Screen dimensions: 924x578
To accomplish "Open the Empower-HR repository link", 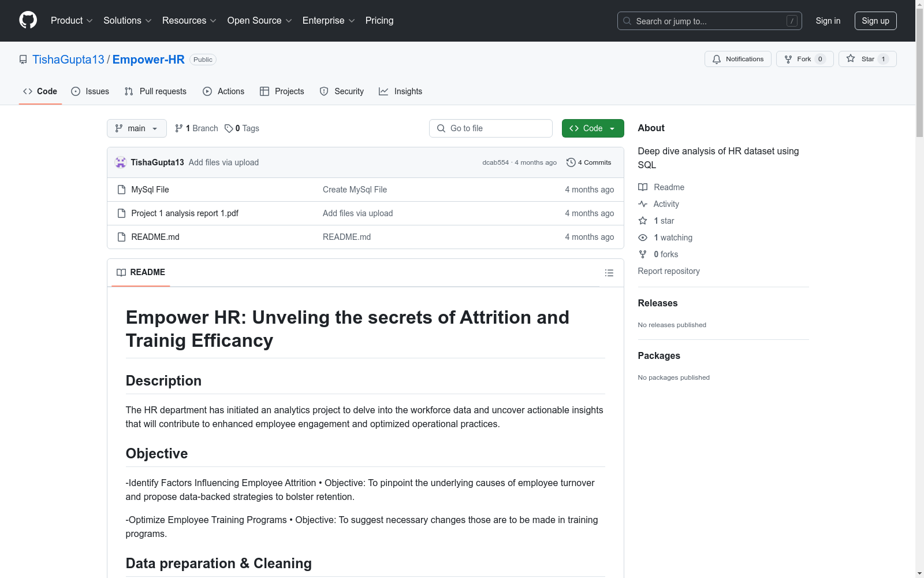I will click(148, 60).
